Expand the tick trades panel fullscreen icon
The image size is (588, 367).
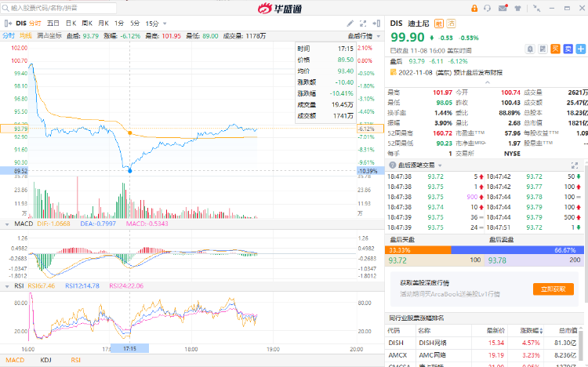point(575,165)
